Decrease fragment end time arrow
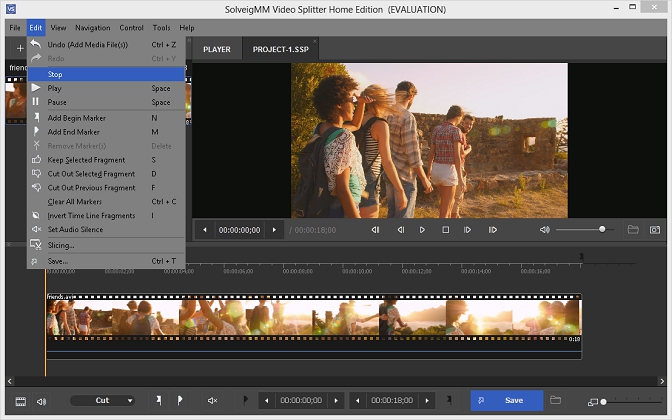Viewport: 672px width, 420px height. (x=357, y=401)
